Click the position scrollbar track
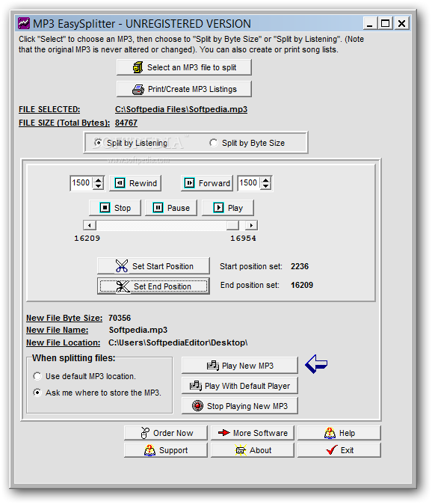Viewport: 432px width, 504px height. point(161,225)
